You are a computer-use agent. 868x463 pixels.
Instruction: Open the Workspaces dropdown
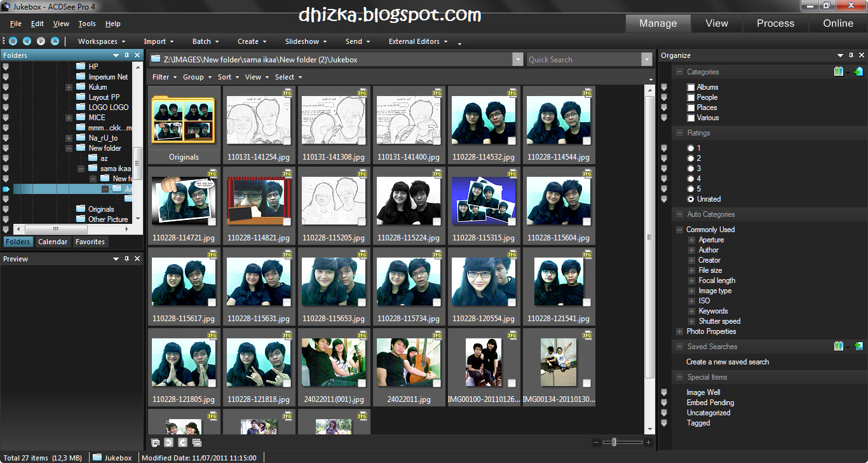(102, 41)
